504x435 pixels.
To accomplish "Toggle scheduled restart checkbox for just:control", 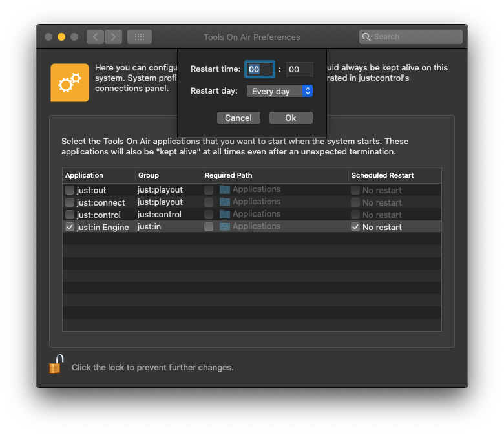I will pyautogui.click(x=355, y=215).
